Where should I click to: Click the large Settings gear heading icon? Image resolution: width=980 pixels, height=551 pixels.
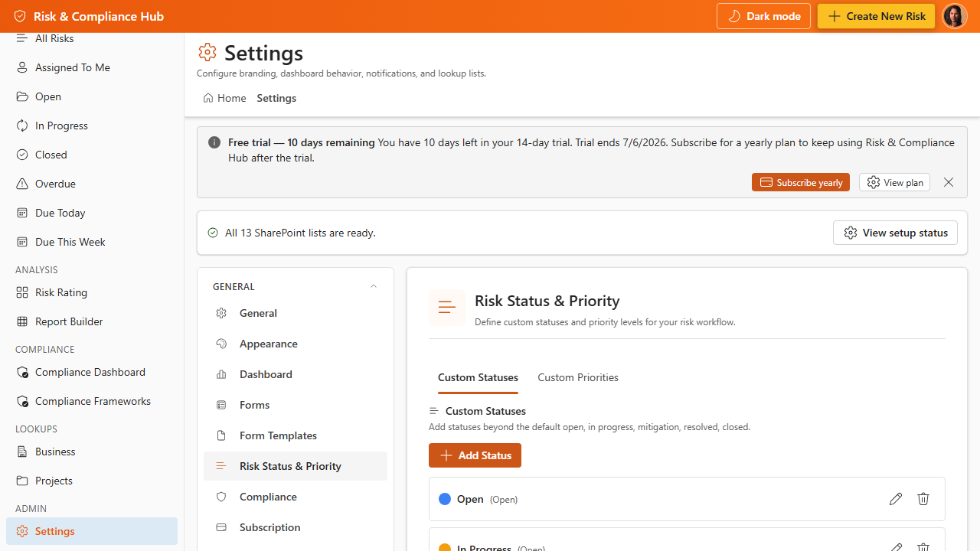tap(207, 52)
